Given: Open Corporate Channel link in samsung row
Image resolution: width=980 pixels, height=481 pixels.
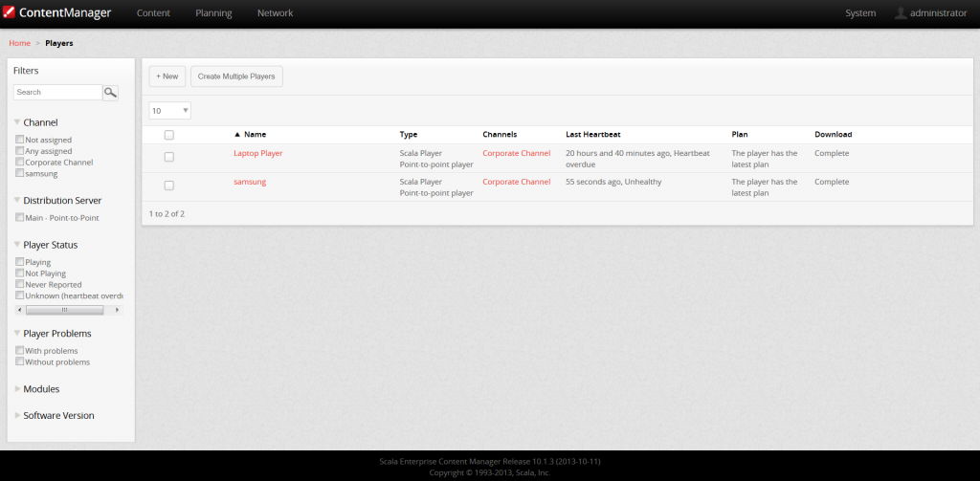Looking at the screenshot, I should coord(516,182).
